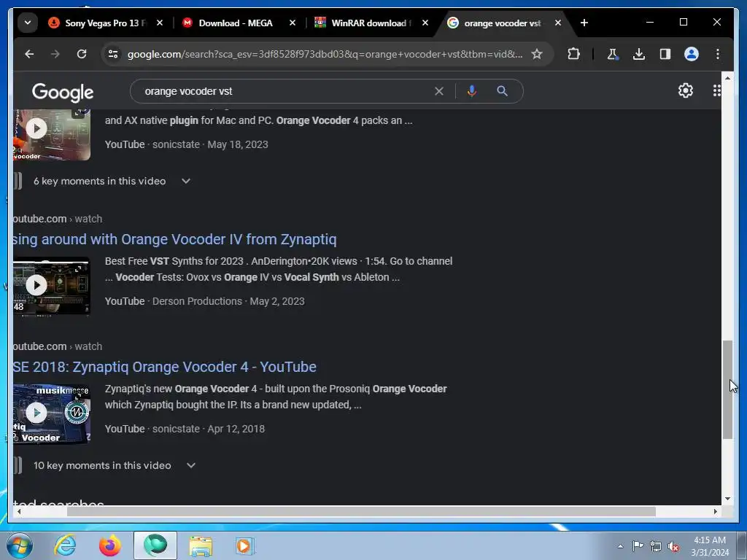Click the horizontal scroll left arrow
The image size is (747, 560).
[x=18, y=511]
